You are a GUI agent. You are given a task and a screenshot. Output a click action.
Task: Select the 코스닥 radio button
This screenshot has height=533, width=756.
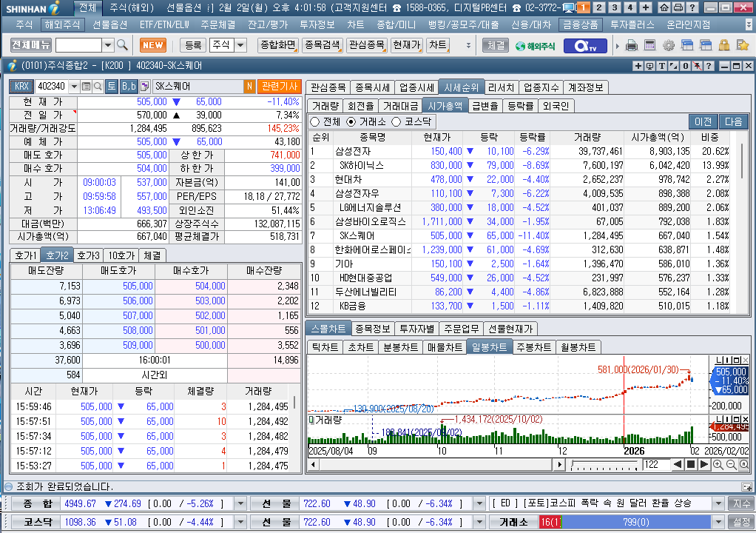(x=396, y=122)
